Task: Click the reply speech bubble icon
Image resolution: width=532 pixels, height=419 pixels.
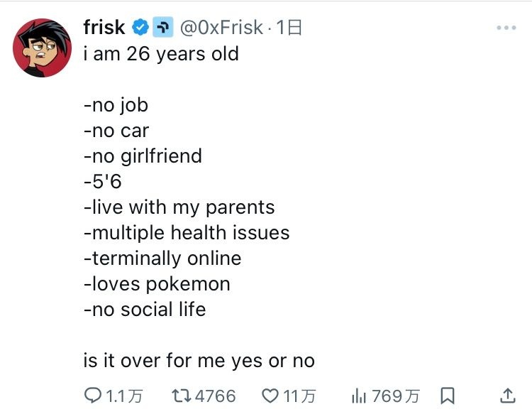Action: tap(93, 396)
